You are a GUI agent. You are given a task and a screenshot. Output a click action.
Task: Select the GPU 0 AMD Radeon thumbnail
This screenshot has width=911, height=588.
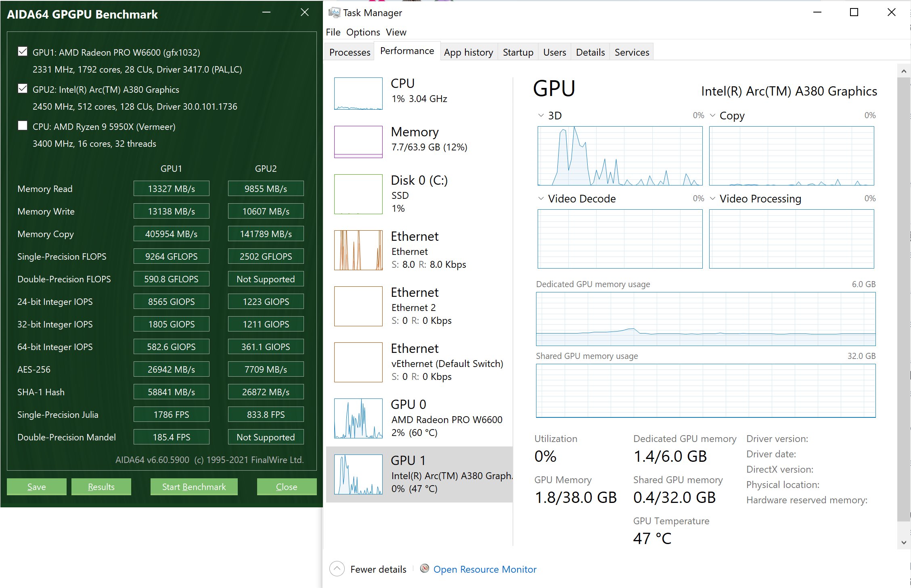358,418
